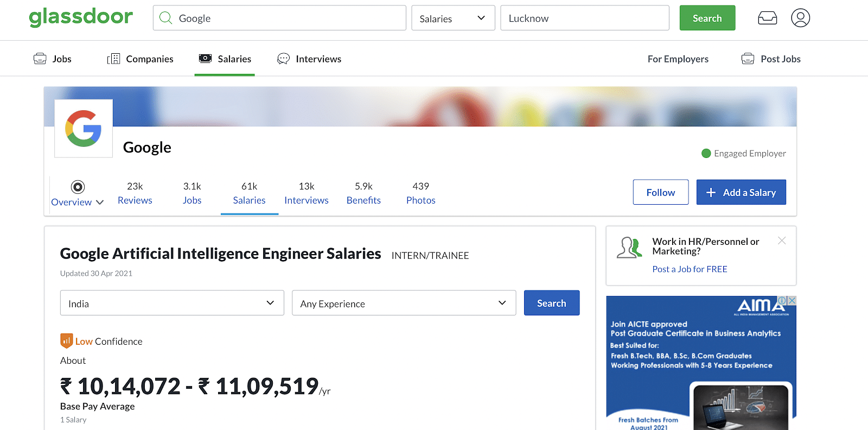The image size is (868, 430).
Task: Click the Follow button
Action: point(661,192)
